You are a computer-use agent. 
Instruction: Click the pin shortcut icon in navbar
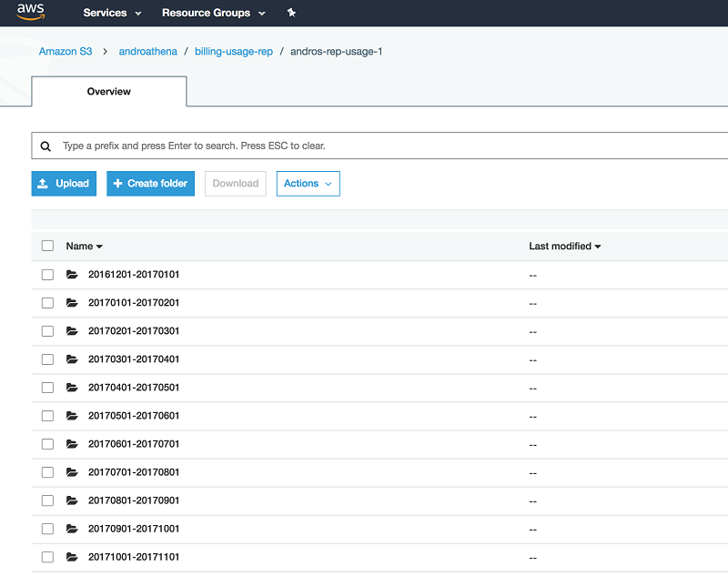(291, 13)
